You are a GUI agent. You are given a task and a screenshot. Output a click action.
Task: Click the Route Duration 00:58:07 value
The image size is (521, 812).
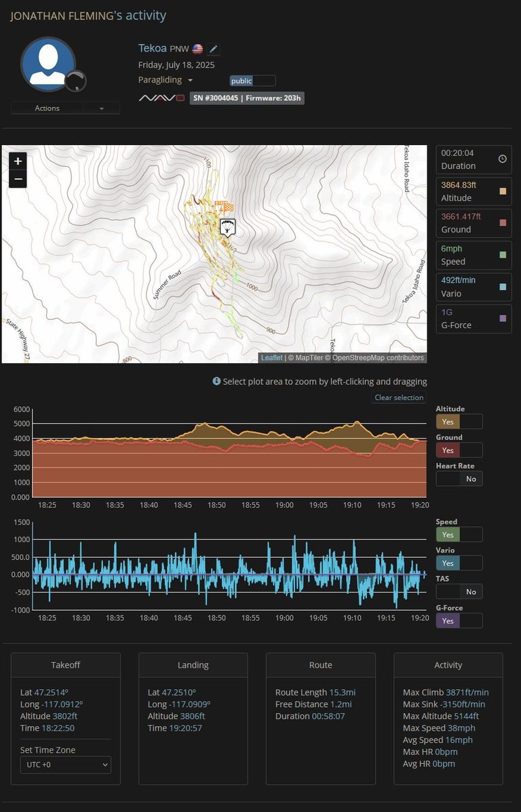pos(328,716)
